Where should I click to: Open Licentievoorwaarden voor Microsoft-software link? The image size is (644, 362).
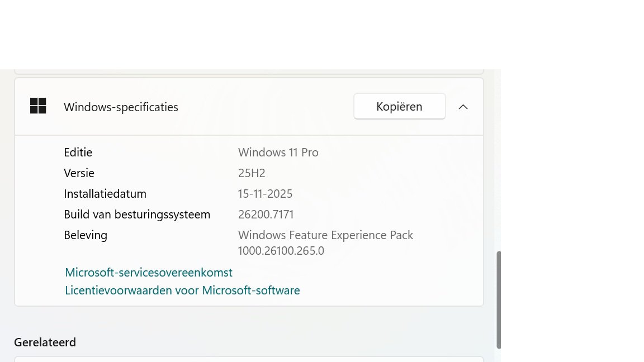182,290
